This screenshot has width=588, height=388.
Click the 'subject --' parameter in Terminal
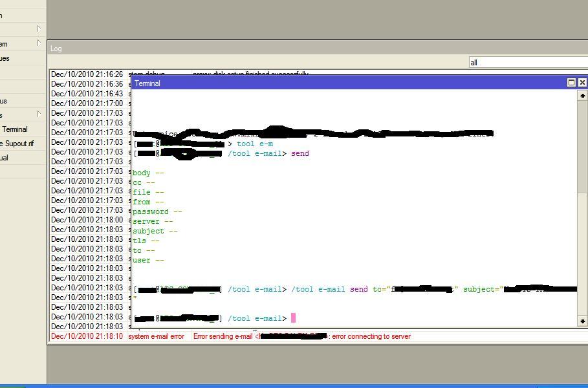tap(155, 231)
